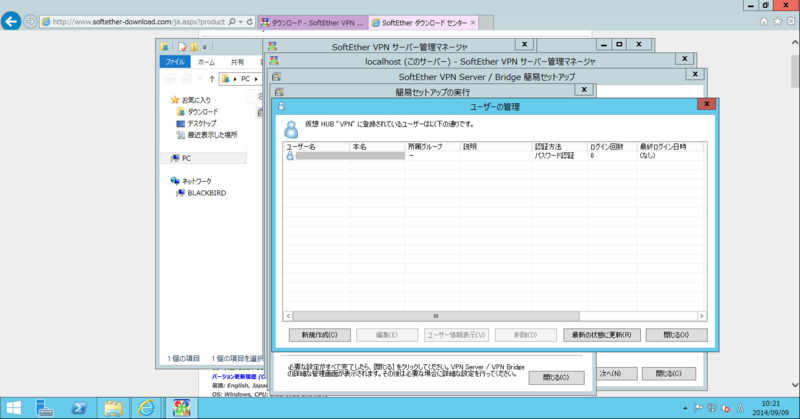The width and height of the screenshot is (800, 419).
Task: Switch to ダウンロード - SoftEther VPN tab
Action: 313,22
